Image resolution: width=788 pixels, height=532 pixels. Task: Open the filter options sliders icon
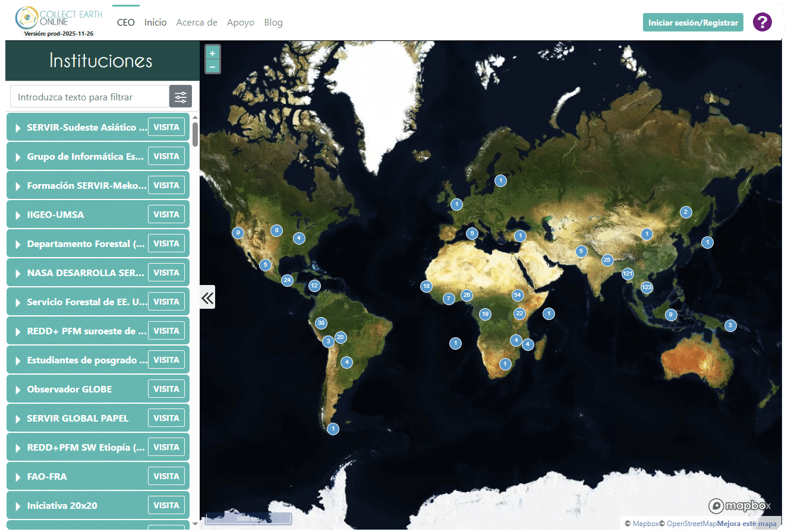pos(181,97)
